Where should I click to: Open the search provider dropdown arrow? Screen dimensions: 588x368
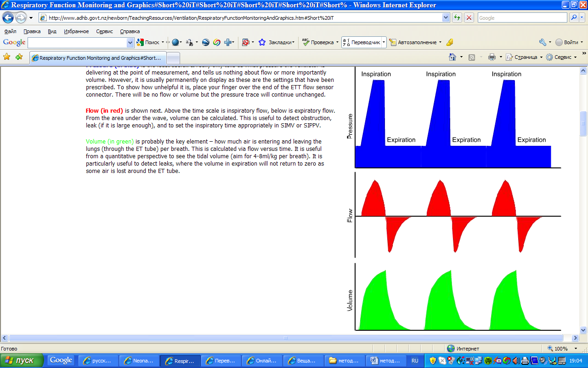[x=582, y=18]
